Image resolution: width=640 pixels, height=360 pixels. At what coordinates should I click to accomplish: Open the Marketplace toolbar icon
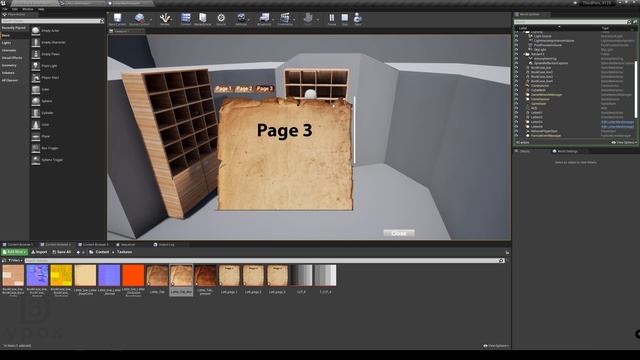pos(202,18)
